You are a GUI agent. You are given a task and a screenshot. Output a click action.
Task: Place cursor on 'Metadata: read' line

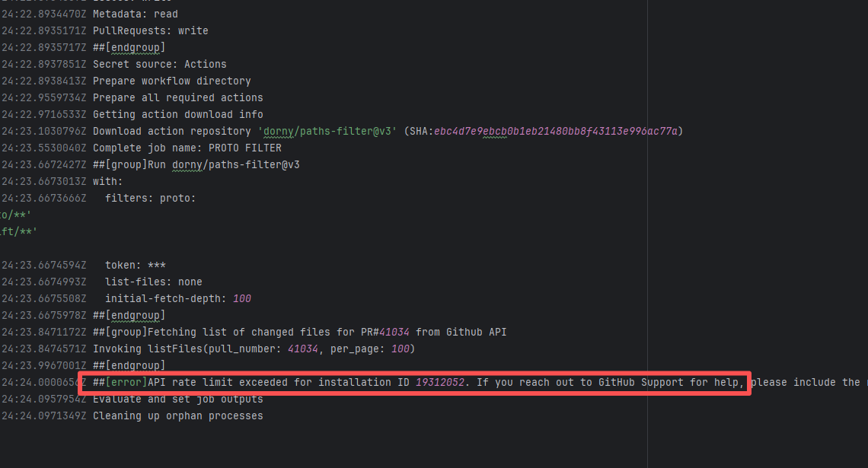tap(135, 14)
